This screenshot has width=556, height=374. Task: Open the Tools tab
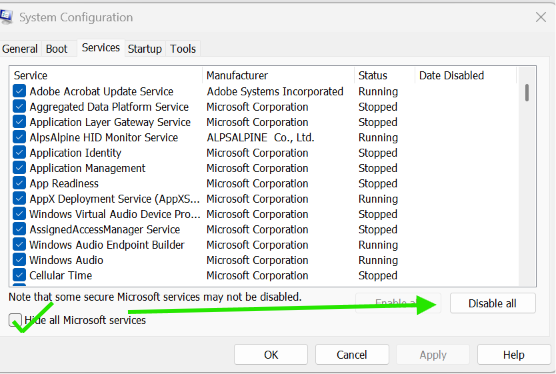coord(183,49)
